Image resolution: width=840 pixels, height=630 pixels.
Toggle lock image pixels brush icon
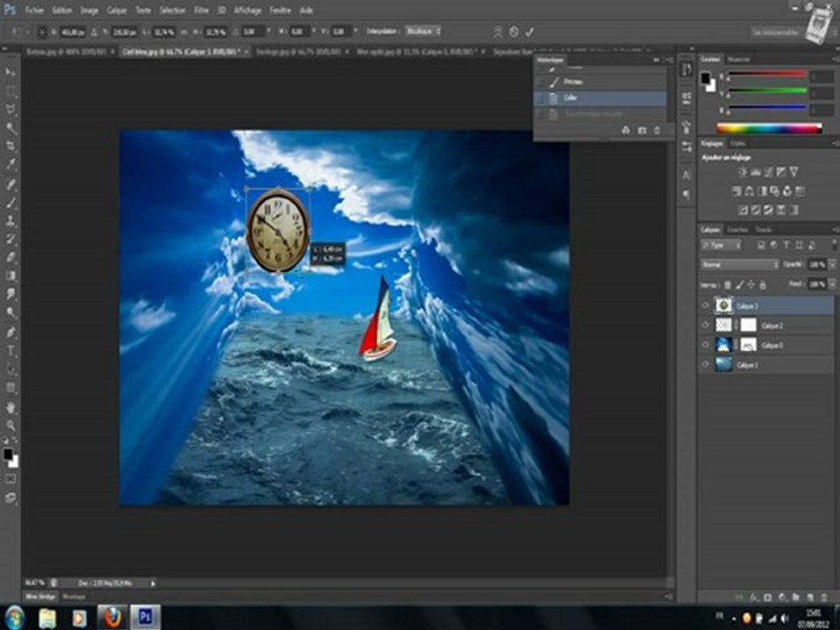click(x=740, y=285)
